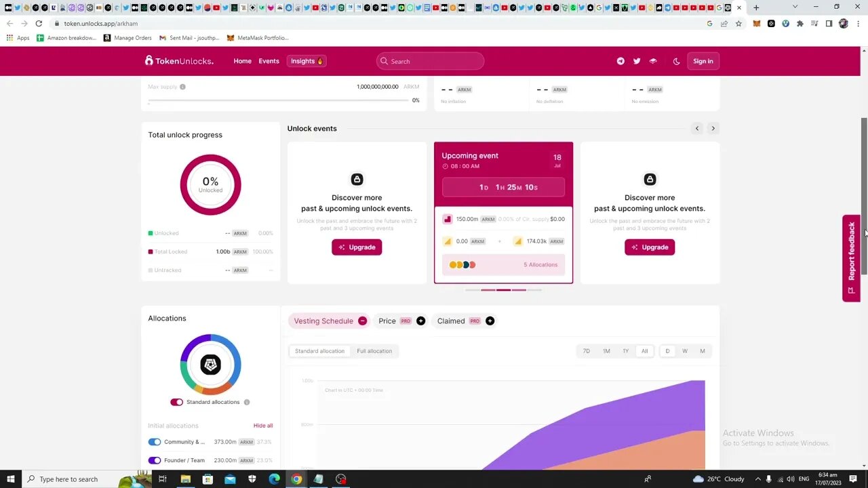
Task: Click the 18 Jul date badge
Action: click(x=557, y=161)
